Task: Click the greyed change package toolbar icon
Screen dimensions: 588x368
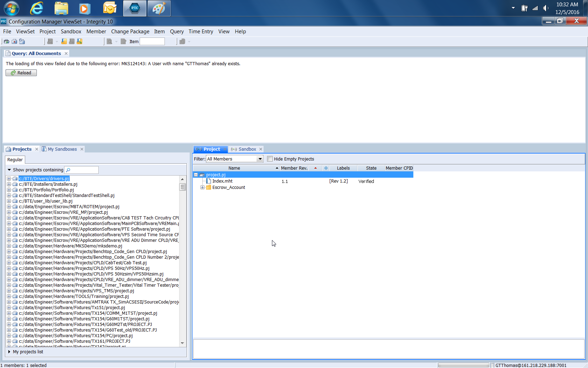Action: point(182,41)
